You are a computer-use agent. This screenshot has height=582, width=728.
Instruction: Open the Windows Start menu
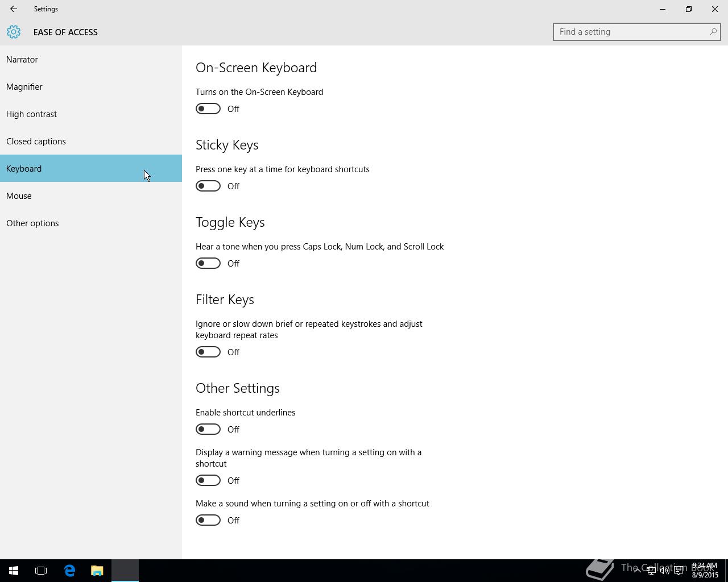pyautogui.click(x=14, y=571)
